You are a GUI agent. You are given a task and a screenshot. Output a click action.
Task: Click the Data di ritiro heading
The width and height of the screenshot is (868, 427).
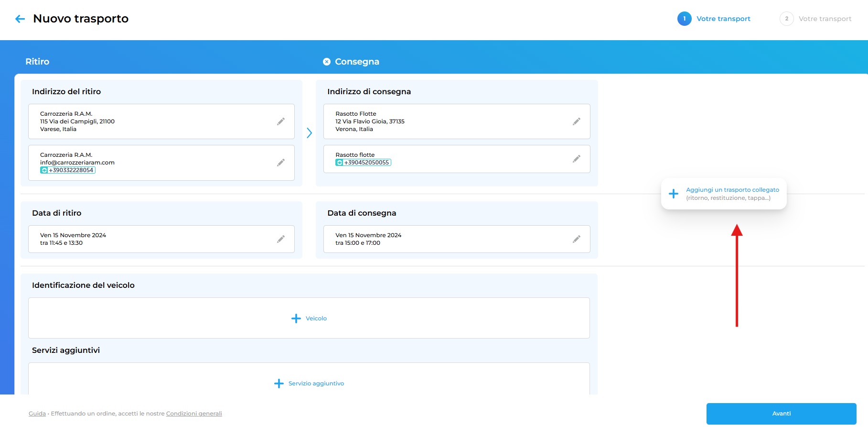tap(56, 213)
